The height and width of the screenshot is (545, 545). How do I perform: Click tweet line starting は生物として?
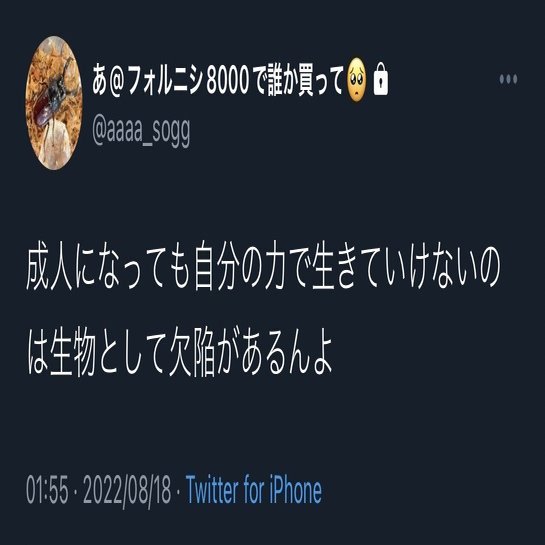point(180,352)
